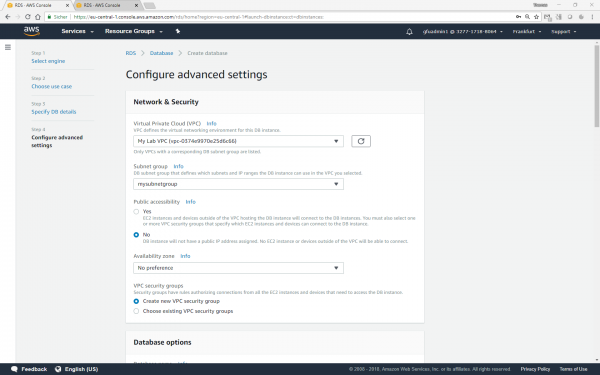Close the second RDS - AWS Console tab
This screenshot has width=600, height=375.
click(x=137, y=5)
